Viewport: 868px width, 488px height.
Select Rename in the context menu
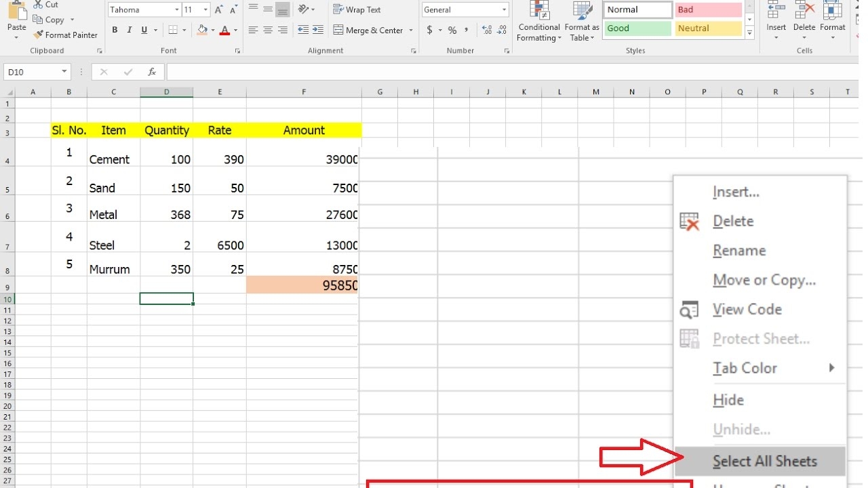tap(739, 251)
